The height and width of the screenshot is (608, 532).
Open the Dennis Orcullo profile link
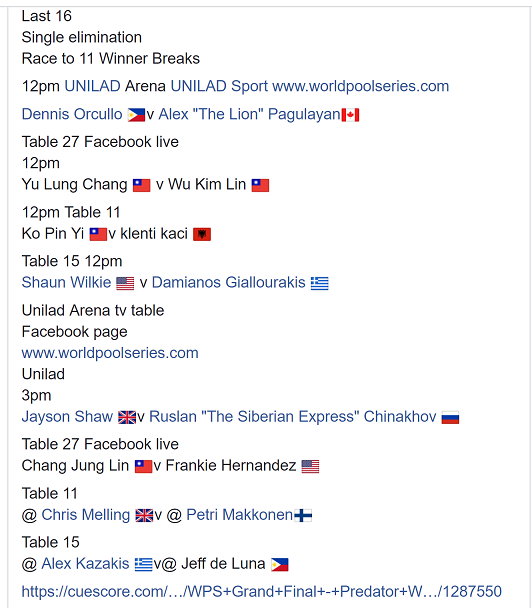(72, 114)
